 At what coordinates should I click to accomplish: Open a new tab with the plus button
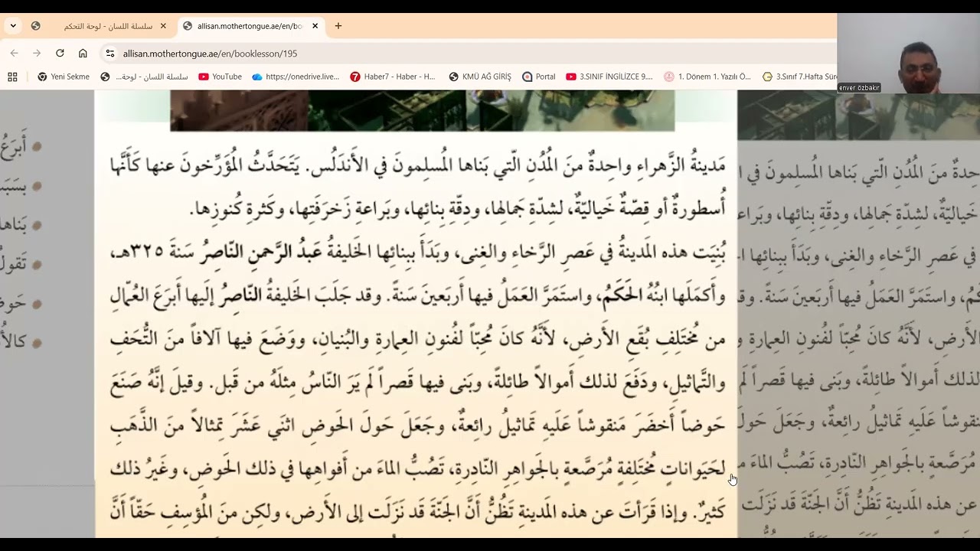[338, 26]
